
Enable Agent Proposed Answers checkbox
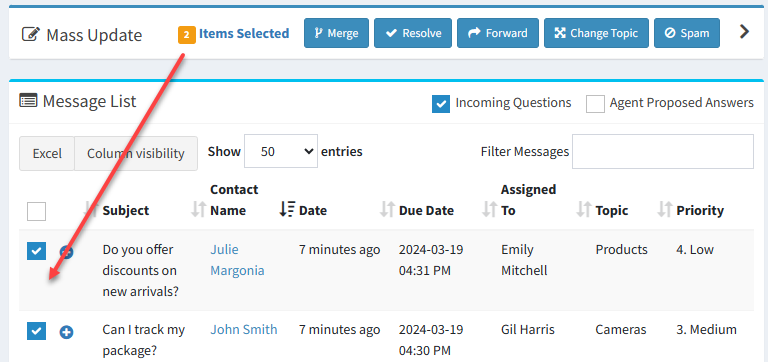click(x=595, y=103)
